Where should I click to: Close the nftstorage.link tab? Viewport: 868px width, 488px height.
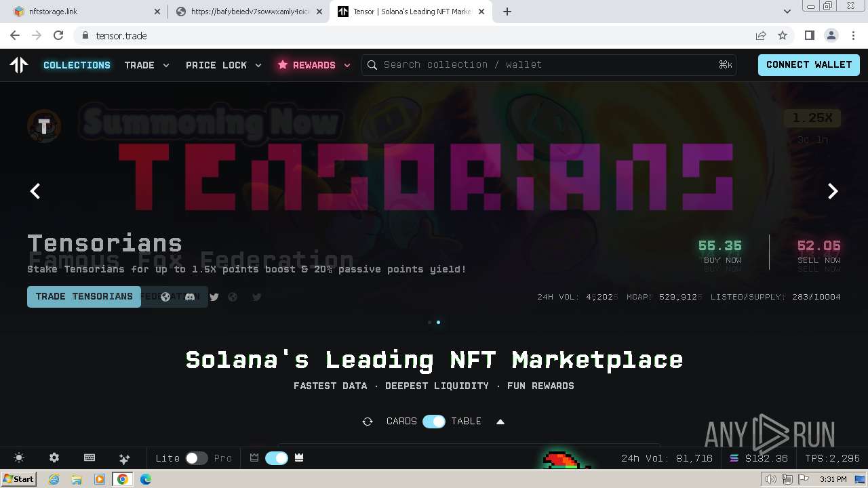point(157,12)
